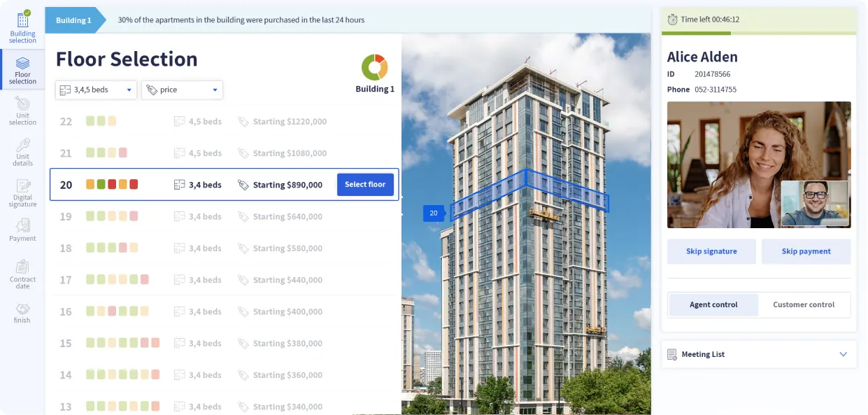Click the Building 1 breadcrumb tab
Viewport: 868px width, 415px height.
click(74, 20)
